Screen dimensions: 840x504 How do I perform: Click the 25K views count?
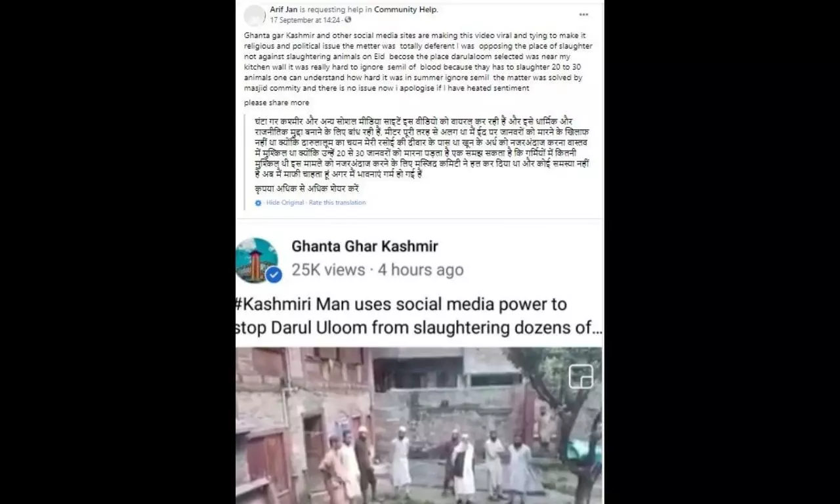(328, 270)
